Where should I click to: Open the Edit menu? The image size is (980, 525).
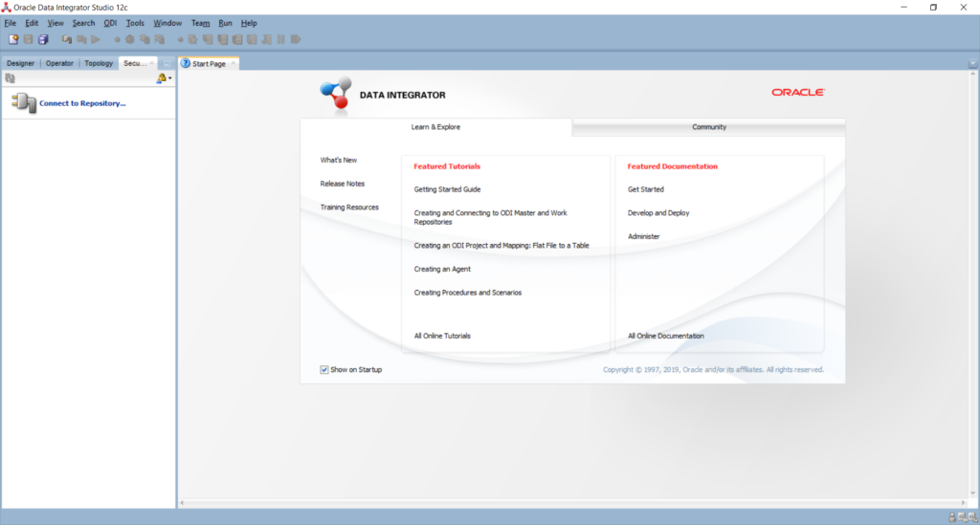[32, 23]
